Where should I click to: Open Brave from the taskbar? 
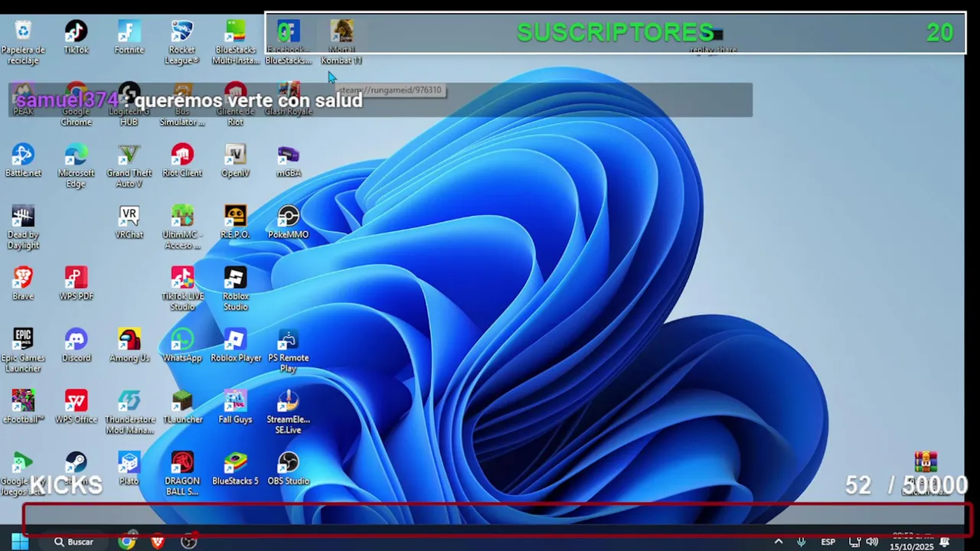(158, 542)
